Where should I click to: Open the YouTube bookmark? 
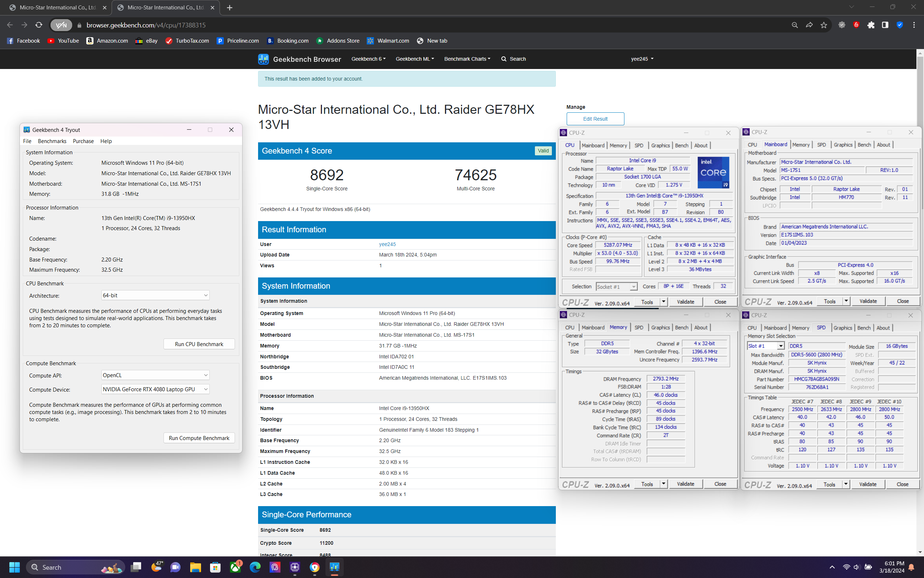click(x=64, y=40)
